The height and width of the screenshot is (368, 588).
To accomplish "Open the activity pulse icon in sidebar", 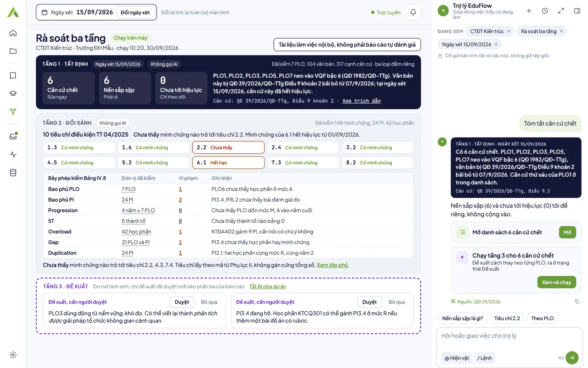I will pos(13,155).
